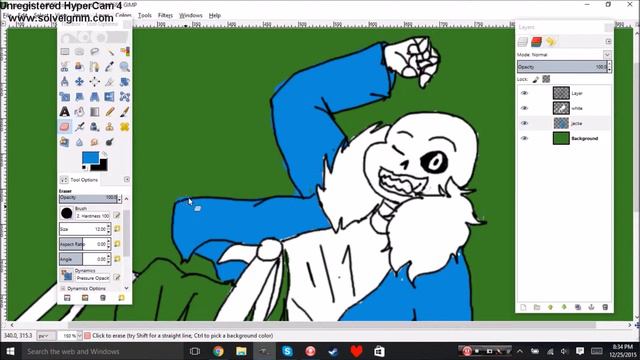Select the Pencil tool
Image resolution: width=640 pixels, height=360 pixels.
[109, 111]
